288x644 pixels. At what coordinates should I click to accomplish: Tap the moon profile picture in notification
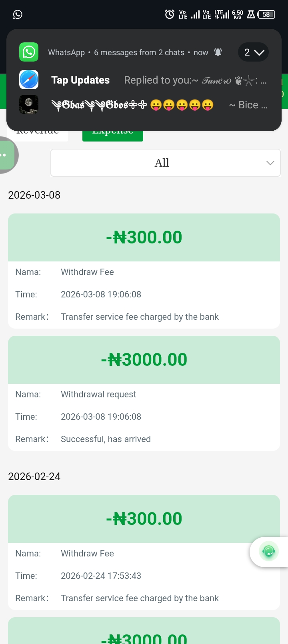coord(29,105)
